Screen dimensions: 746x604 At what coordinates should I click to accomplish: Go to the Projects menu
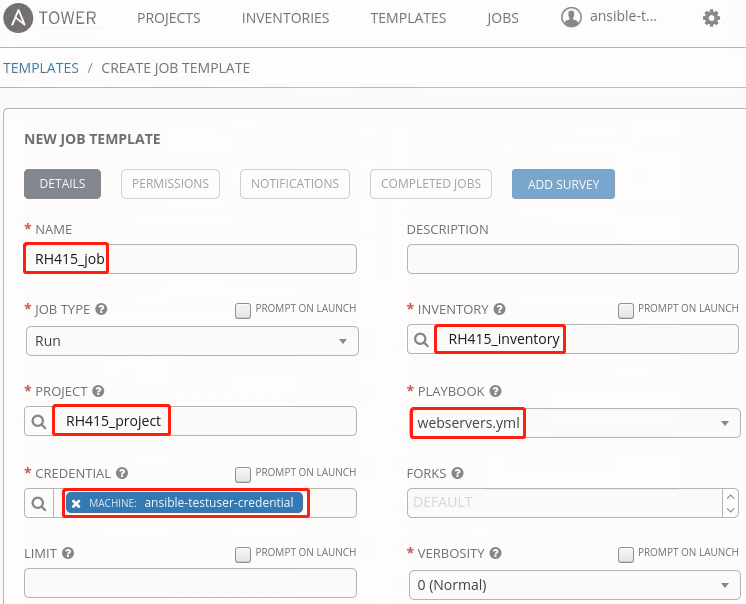coord(168,18)
